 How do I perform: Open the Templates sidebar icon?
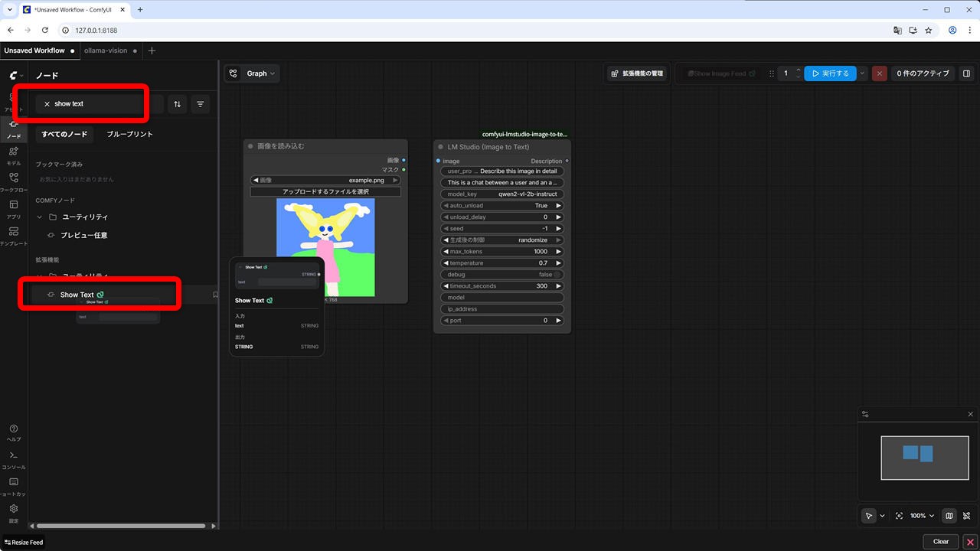(14, 234)
